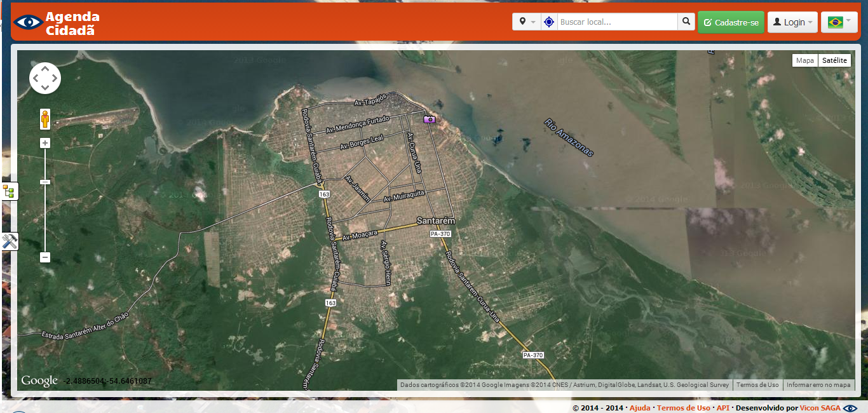Switch map view to Satélite

coord(834,60)
